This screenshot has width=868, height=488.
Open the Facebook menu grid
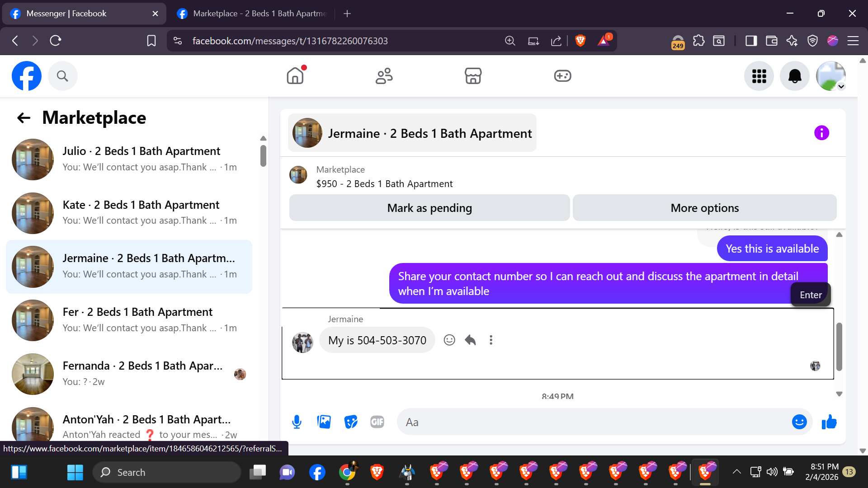(759, 76)
